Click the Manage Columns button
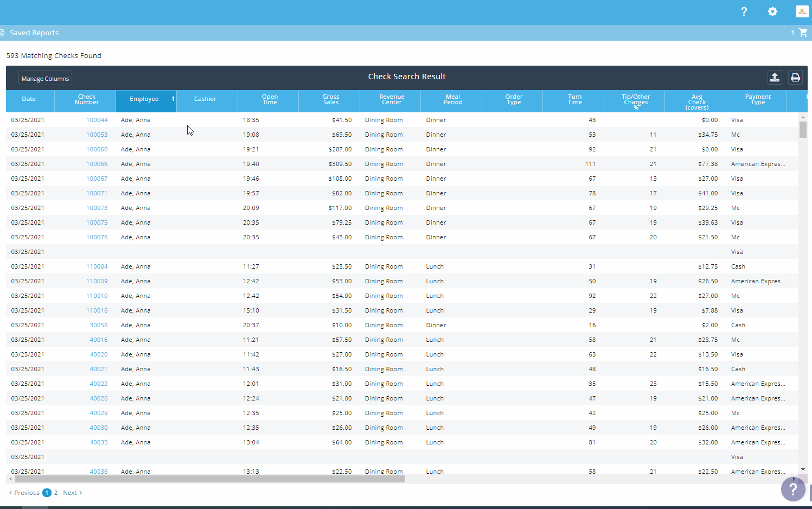 point(45,79)
